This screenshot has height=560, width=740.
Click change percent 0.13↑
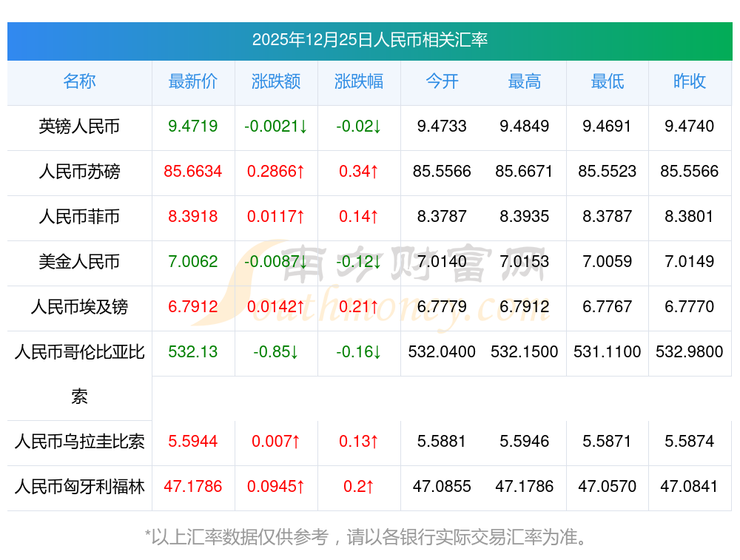coord(359,442)
